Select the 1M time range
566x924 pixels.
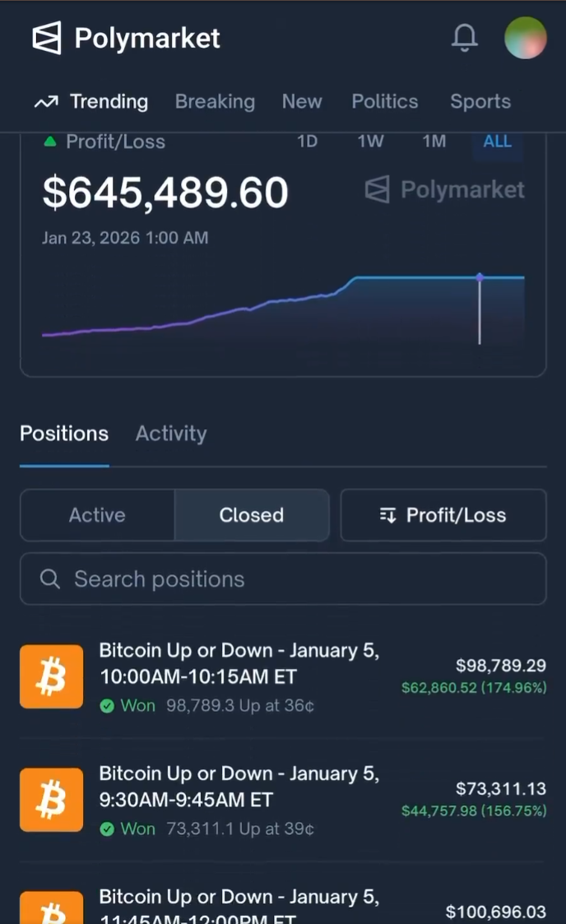pyautogui.click(x=434, y=142)
